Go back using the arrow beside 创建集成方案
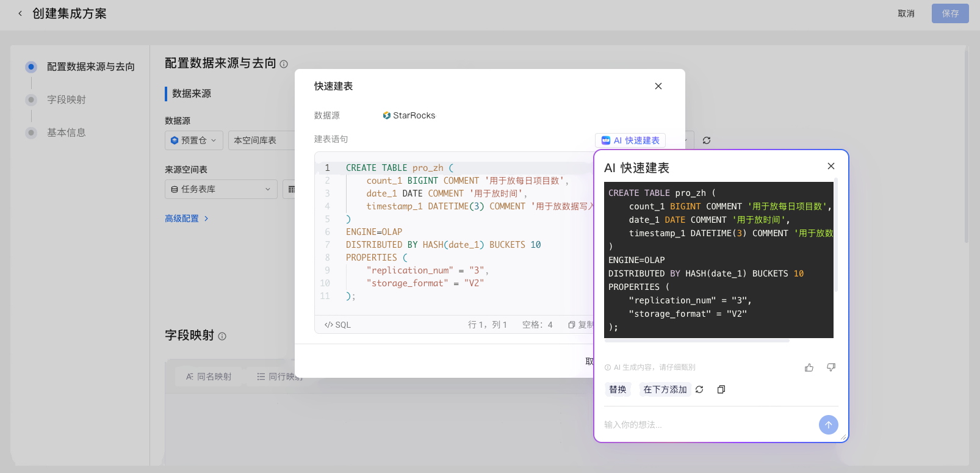Image resolution: width=980 pixels, height=473 pixels. (20, 13)
